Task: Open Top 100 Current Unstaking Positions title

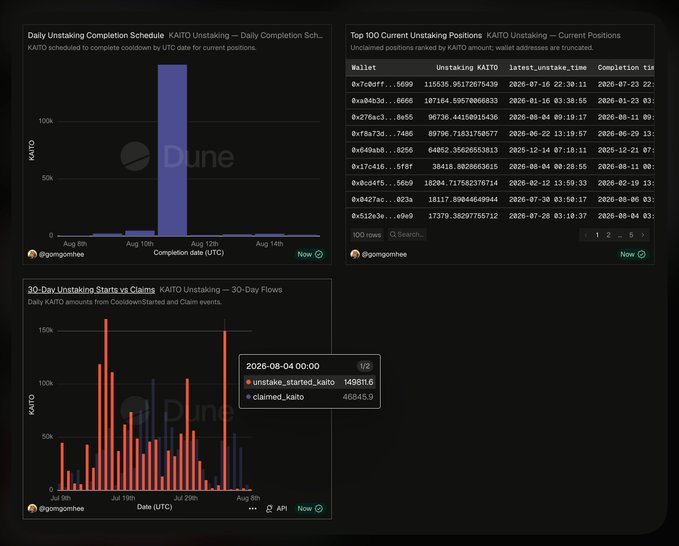Action: point(416,36)
